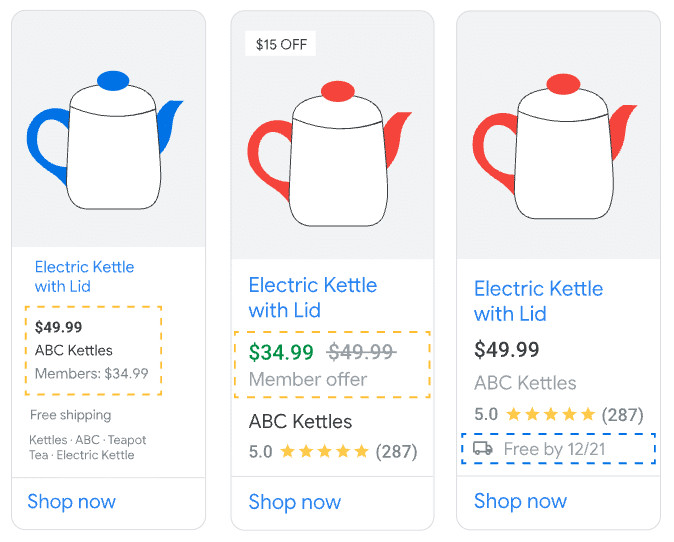Click the Members: $34.99 text

point(91,374)
